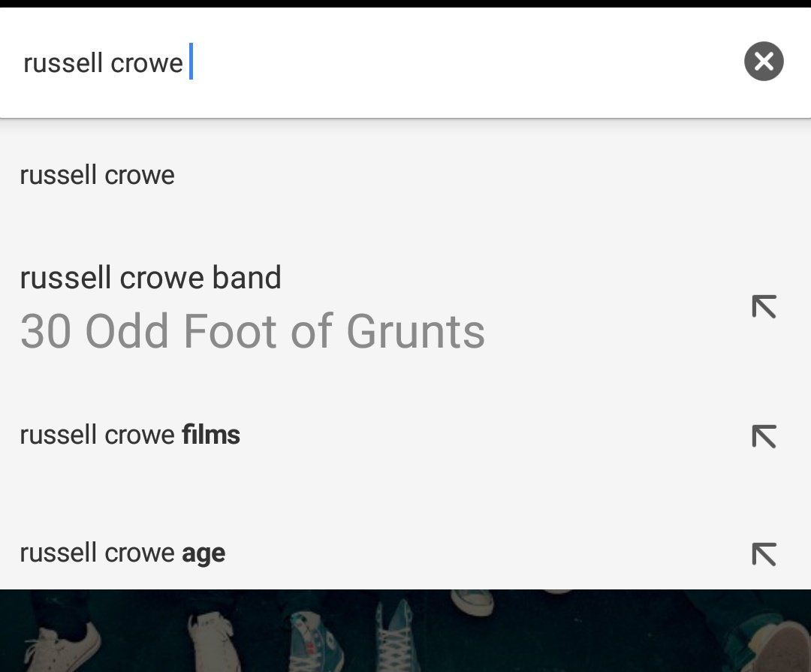Image resolution: width=811 pixels, height=672 pixels.
Task: Open the "30 Odd Foot of Grunts" answer
Action: [x=252, y=331]
